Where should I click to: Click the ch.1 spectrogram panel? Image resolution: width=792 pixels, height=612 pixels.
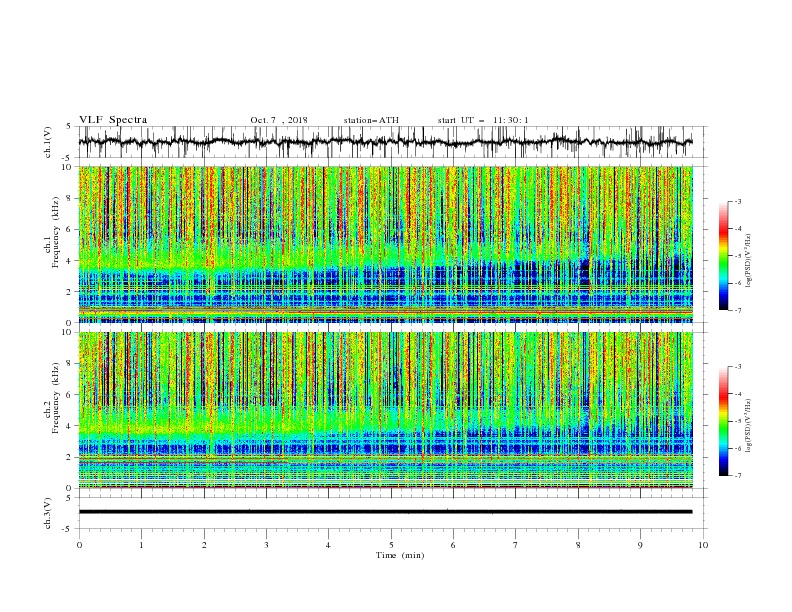[386, 244]
